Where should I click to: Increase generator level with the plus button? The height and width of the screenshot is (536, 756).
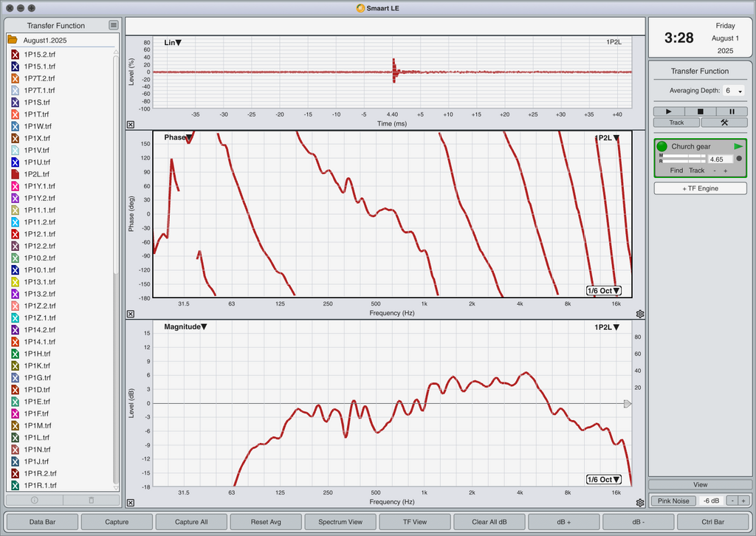[744, 501]
